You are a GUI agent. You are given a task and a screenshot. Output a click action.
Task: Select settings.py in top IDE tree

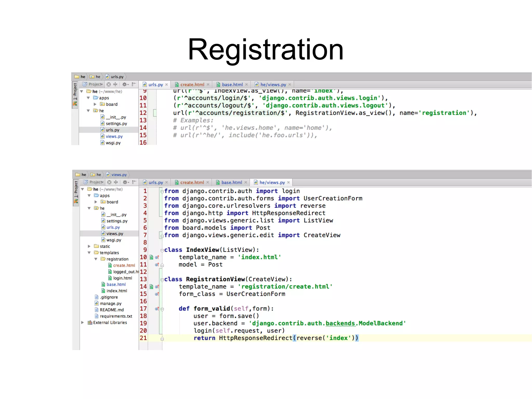114,124
